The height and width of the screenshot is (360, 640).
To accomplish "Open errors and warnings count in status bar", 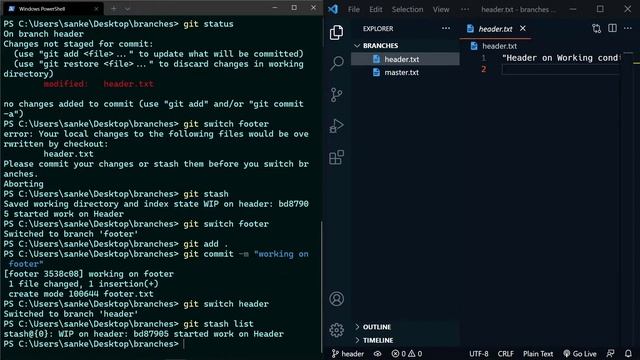I will coord(407,353).
